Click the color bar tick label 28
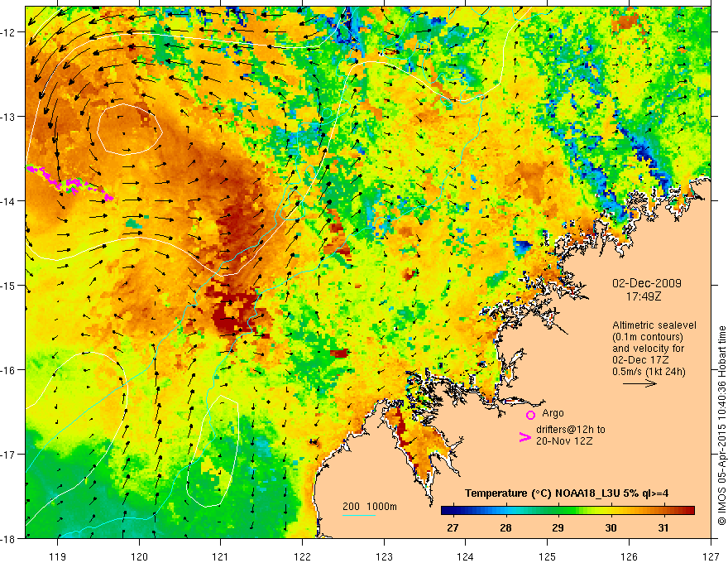The height and width of the screenshot is (563, 728). [x=505, y=527]
